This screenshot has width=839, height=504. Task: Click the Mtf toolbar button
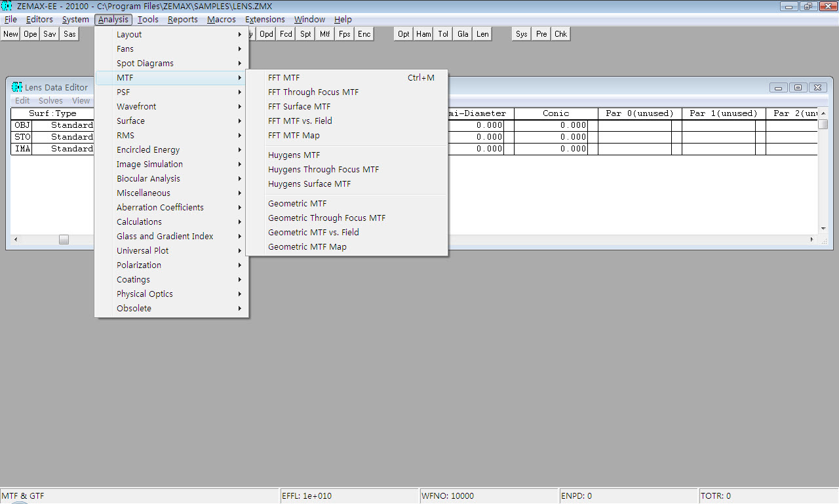pyautogui.click(x=325, y=34)
